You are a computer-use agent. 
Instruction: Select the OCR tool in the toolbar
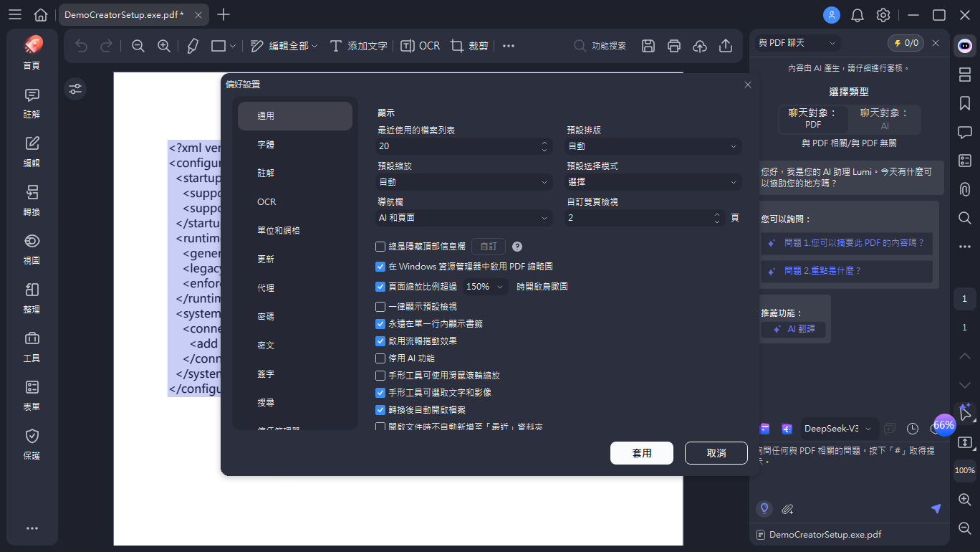[420, 45]
